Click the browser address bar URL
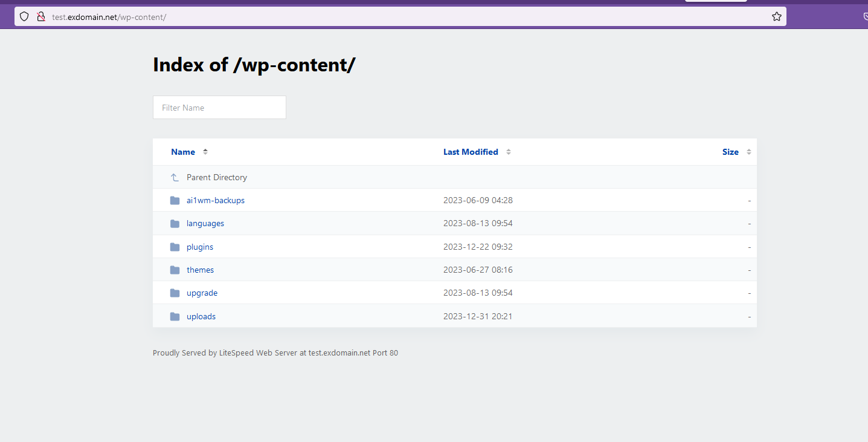This screenshot has height=442, width=868. pyautogui.click(x=109, y=17)
